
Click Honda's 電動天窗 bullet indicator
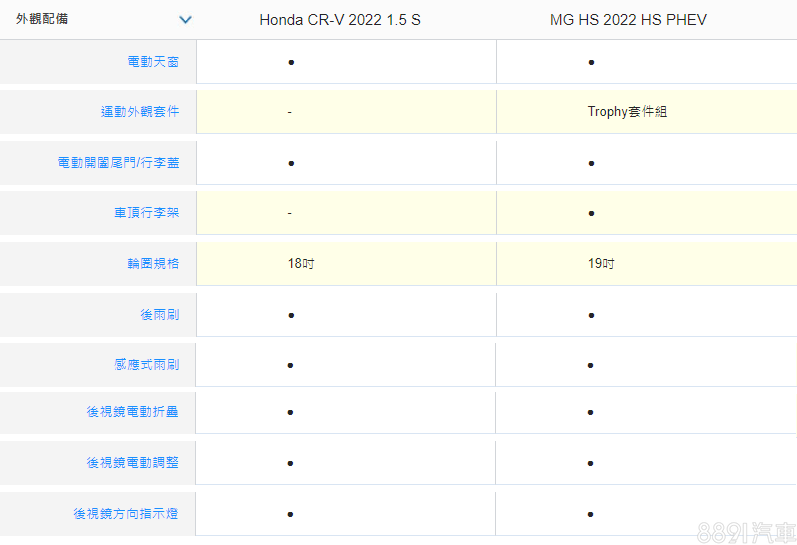(291, 62)
